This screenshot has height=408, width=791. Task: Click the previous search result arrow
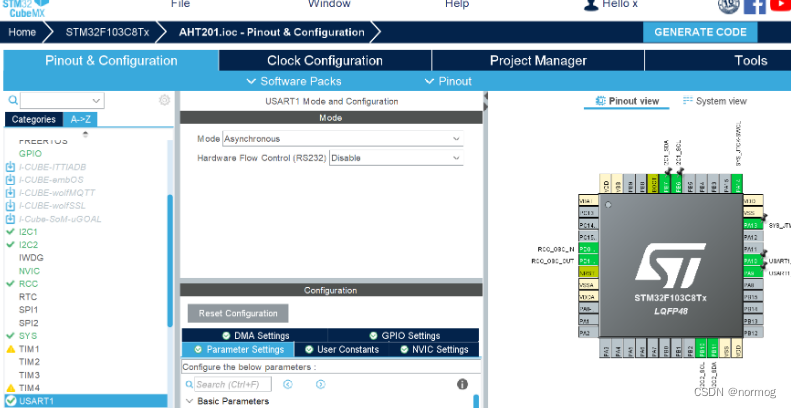coord(288,384)
